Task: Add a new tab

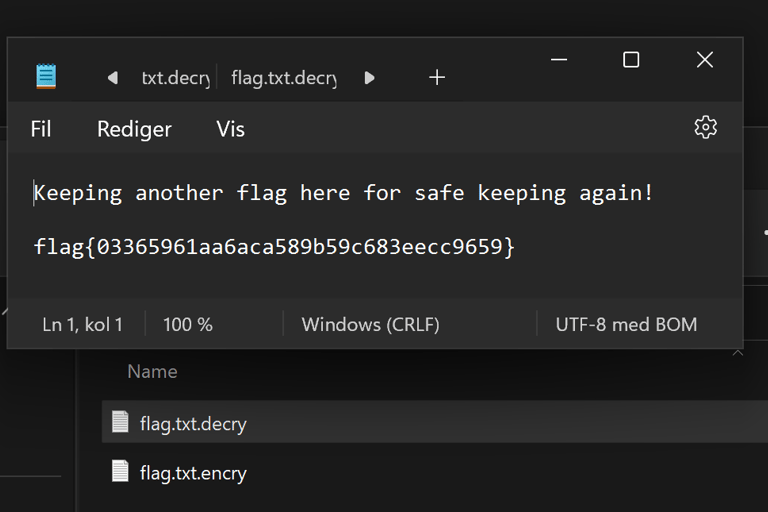Action: 437,77
